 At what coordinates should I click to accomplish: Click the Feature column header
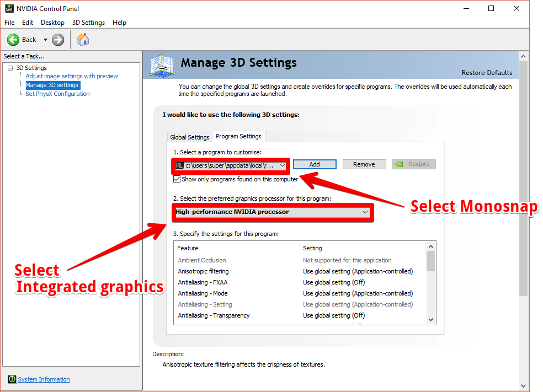coord(237,248)
